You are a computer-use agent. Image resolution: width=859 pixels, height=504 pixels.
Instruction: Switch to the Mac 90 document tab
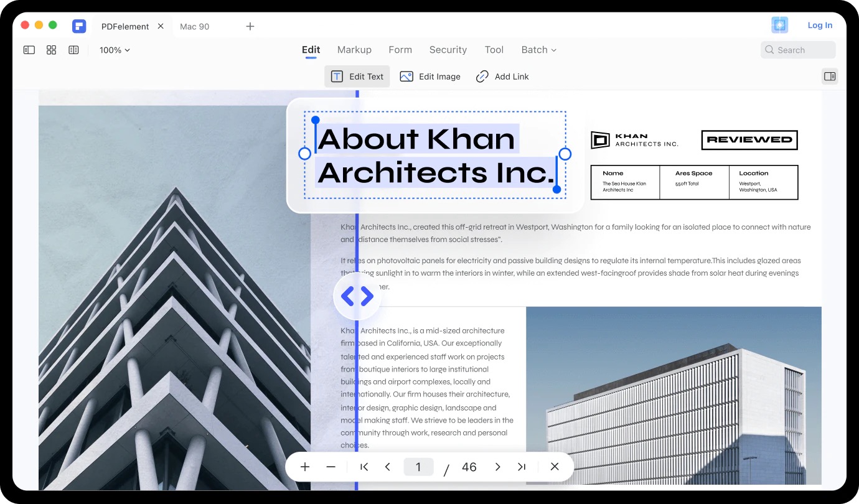click(x=194, y=27)
